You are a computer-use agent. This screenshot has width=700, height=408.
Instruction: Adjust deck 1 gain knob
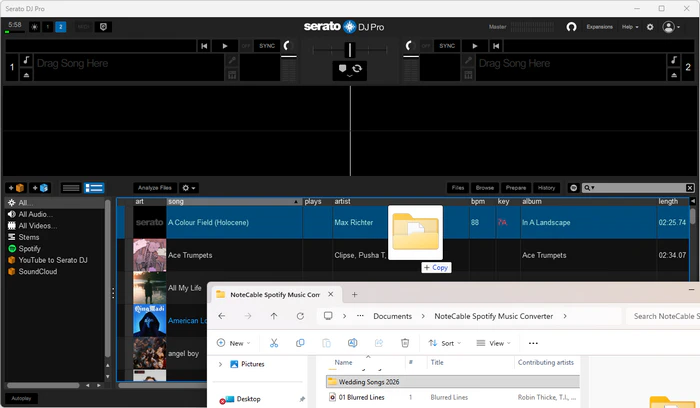288,46
